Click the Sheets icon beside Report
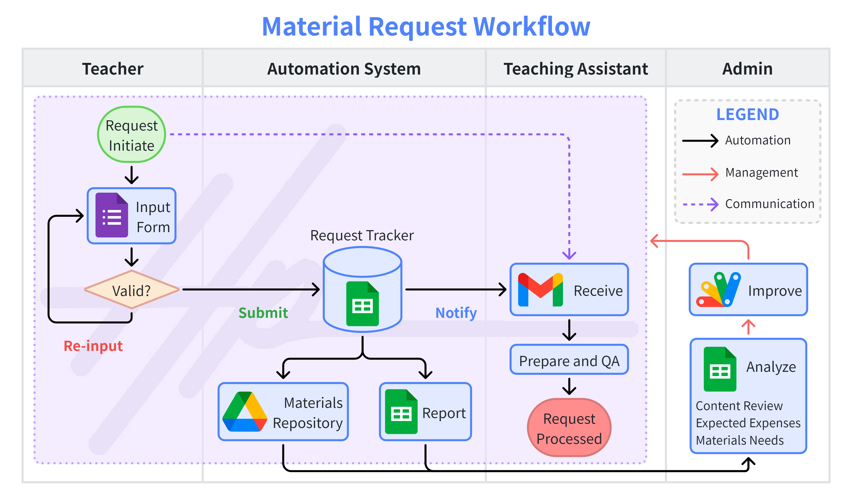Screen dimensions: 856x504 pyautogui.click(x=401, y=412)
